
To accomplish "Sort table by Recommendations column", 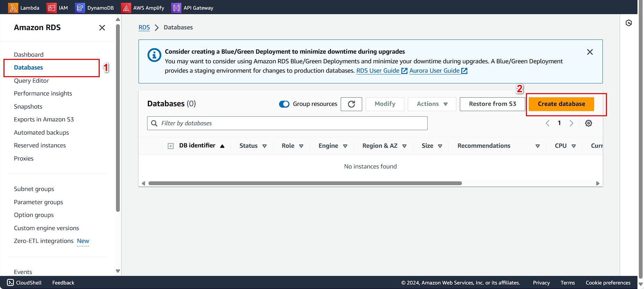I will pos(538,146).
